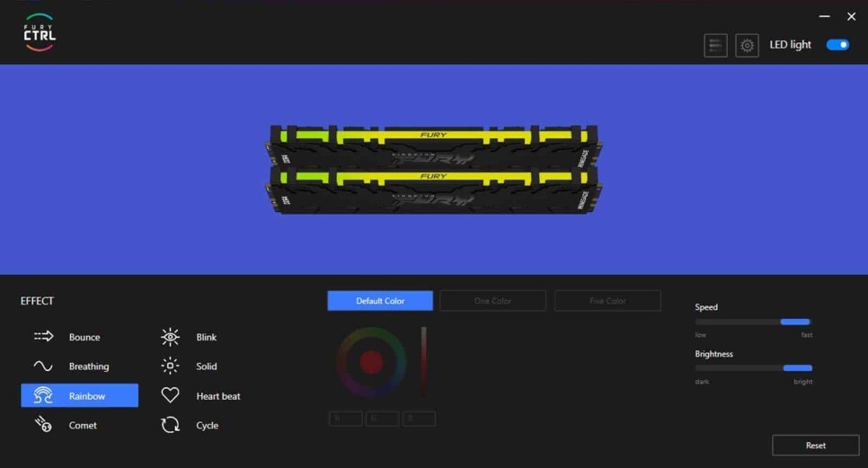
Task: Select the top FURY RAM module
Action: [x=433, y=146]
